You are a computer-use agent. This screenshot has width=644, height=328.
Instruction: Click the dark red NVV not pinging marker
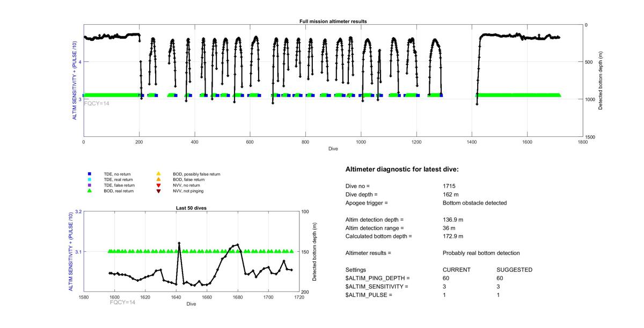pyautogui.click(x=158, y=191)
